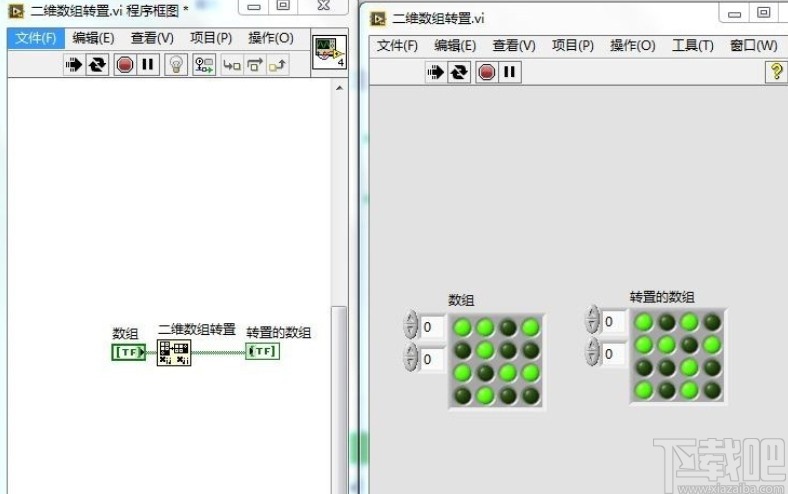
Task: Select the 数组 label in block diagram
Action: (125, 333)
